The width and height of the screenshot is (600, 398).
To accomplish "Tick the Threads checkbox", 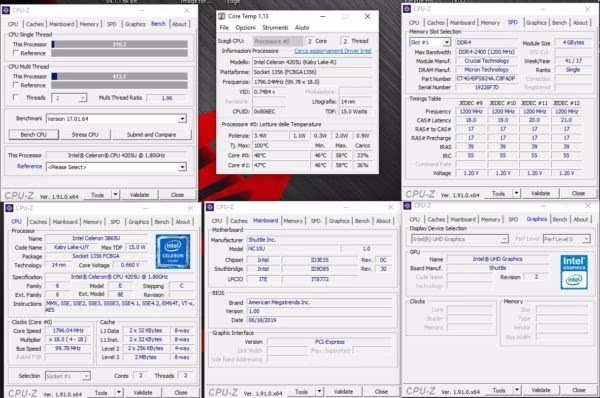I will [16, 98].
